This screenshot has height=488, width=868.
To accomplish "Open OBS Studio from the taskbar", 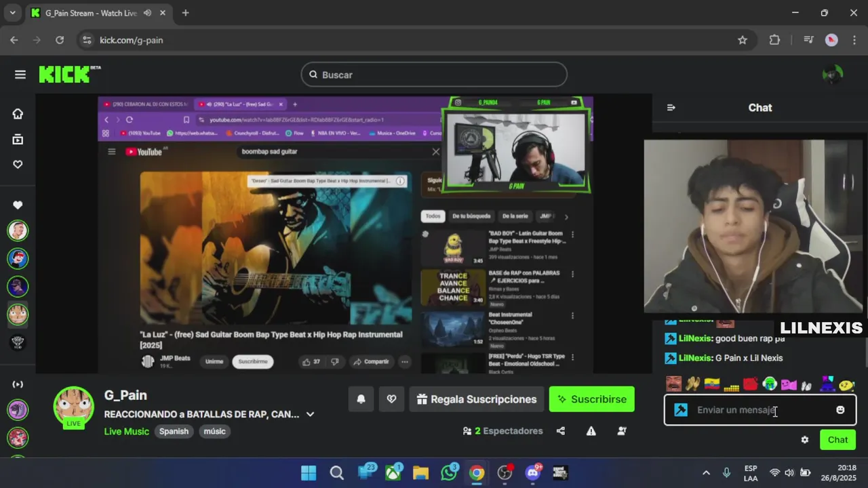I will (505, 472).
